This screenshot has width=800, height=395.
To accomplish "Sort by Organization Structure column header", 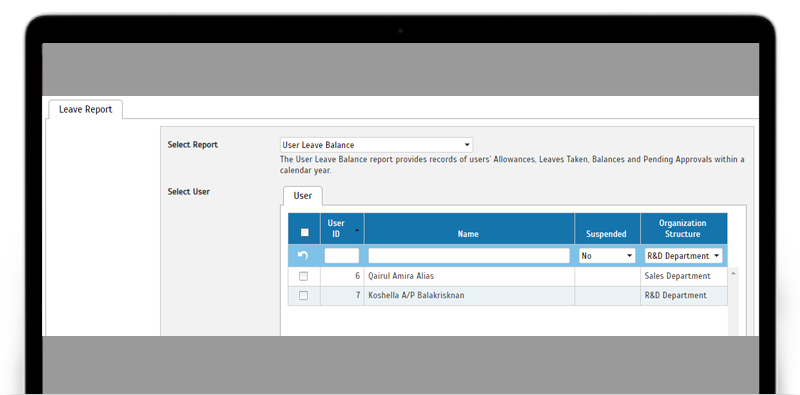I will click(x=684, y=229).
